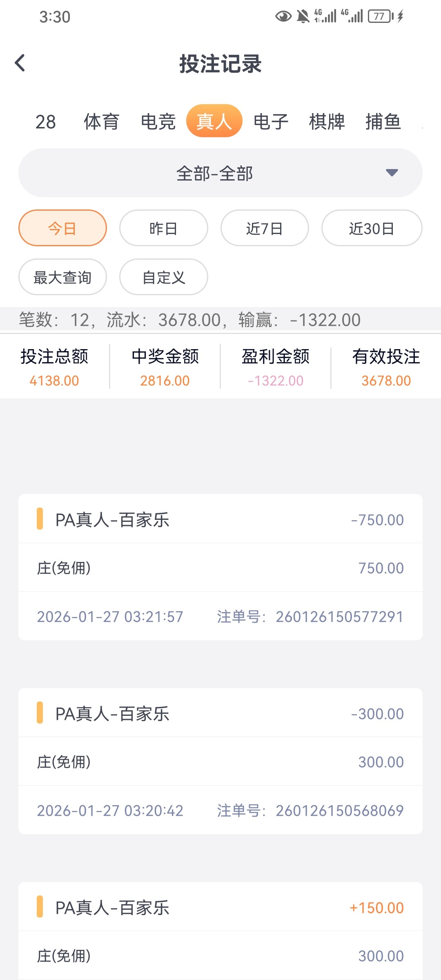Viewport: 441px width, 980px height.
Task: Select the 昨日 date filter
Action: [x=163, y=228]
